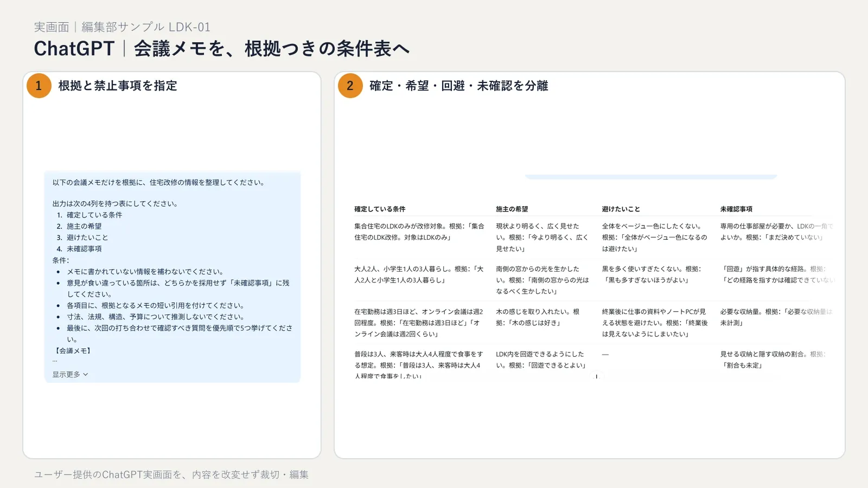Select the prompt line starting 以下の会議メモだけを根拠に
This screenshot has width=868, height=488.
click(x=158, y=183)
